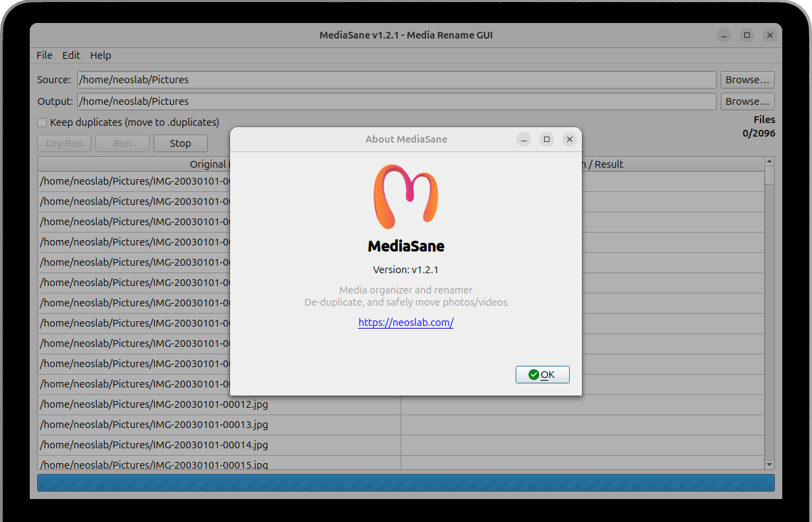Click the up arrow of the file list scrollbar
The height and width of the screenshot is (522, 812).
[x=769, y=161]
